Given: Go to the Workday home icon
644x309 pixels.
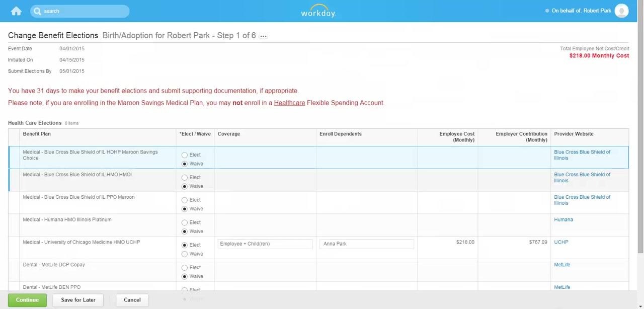Looking at the screenshot, I should tap(16, 11).
